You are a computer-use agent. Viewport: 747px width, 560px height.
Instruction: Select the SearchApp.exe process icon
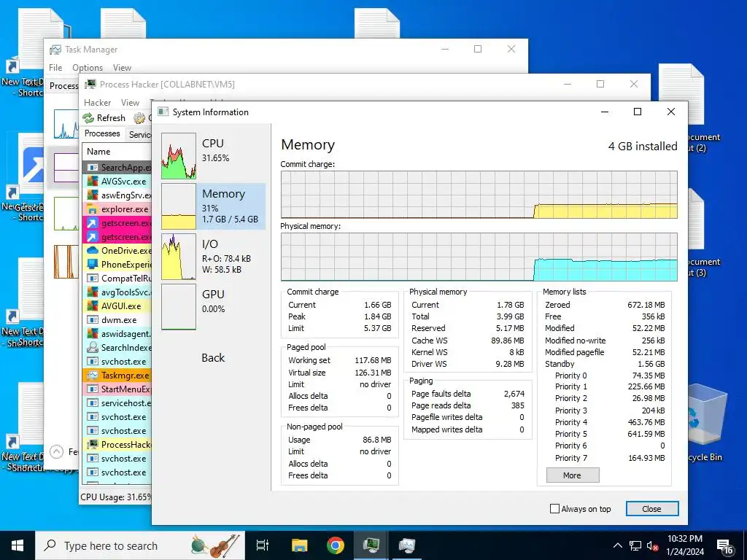(93, 167)
